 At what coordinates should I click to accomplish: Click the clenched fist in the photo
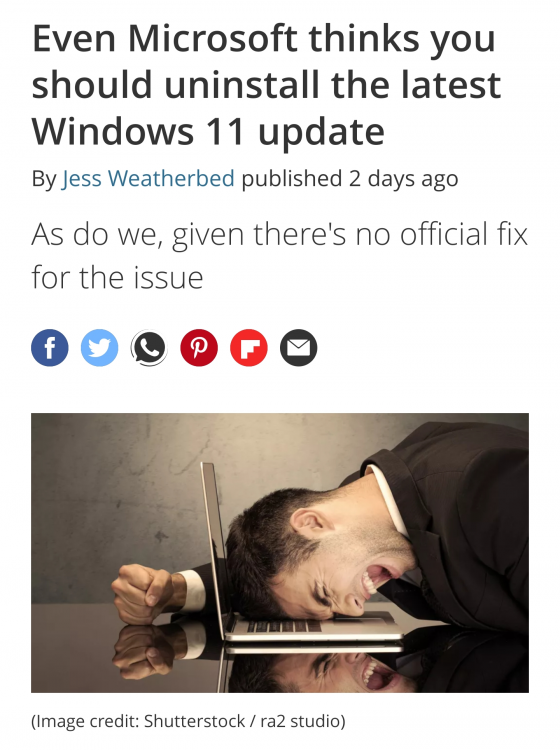(142, 594)
